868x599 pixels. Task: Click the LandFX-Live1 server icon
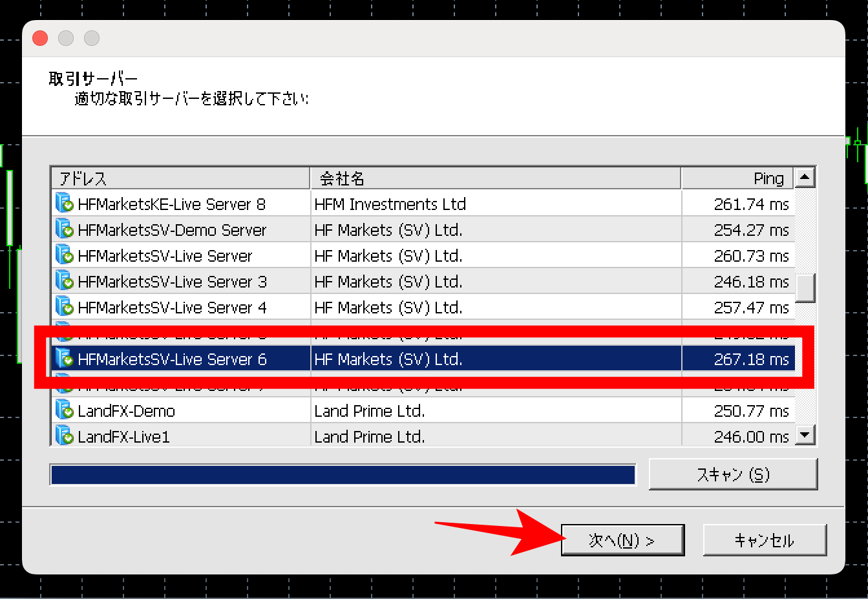point(65,436)
